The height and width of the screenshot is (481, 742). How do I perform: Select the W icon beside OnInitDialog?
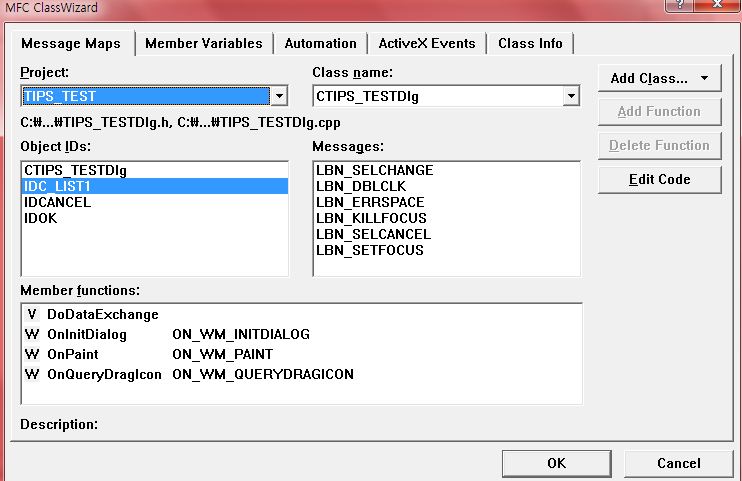pyautogui.click(x=31, y=334)
